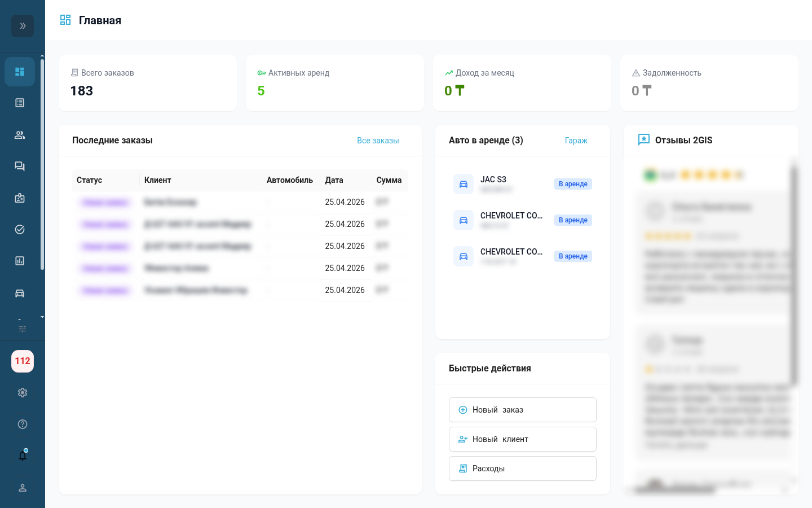Click the sidebar vertical scrollbar
Image resolution: width=812 pixels, height=508 pixels.
pos(42,164)
